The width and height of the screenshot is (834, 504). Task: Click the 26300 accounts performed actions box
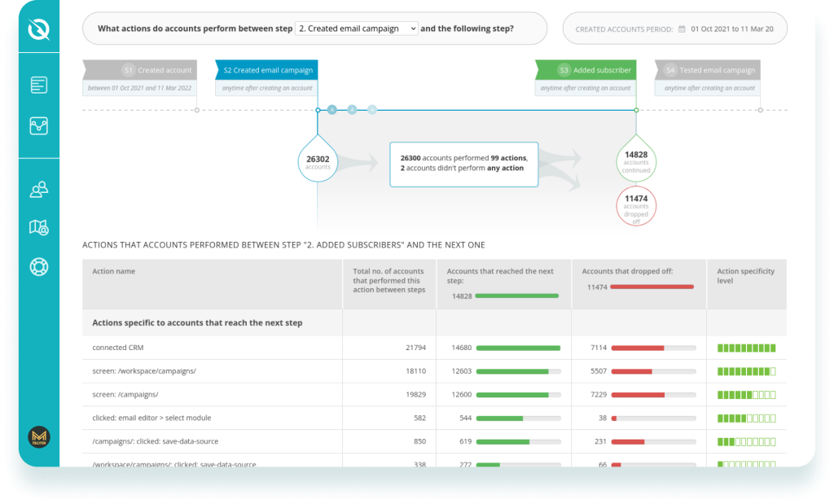463,164
